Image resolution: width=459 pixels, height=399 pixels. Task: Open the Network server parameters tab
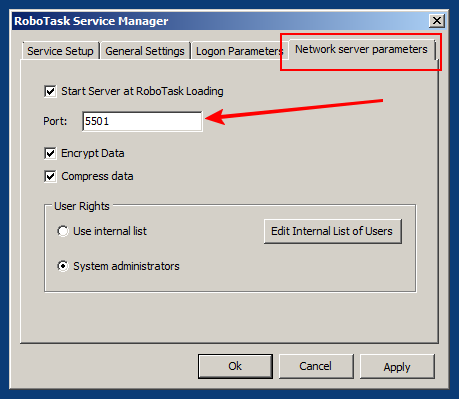coord(361,49)
